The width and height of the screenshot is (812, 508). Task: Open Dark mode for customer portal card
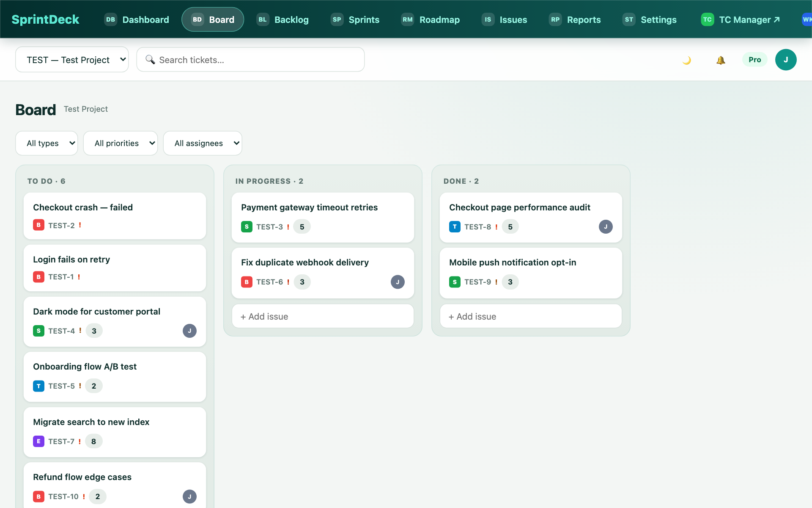click(115, 322)
